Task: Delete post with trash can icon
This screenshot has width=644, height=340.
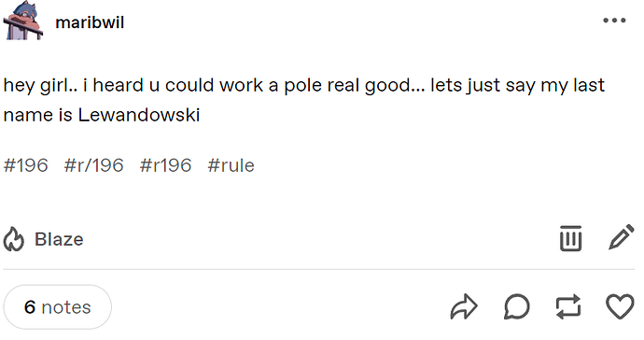Action: click(570, 238)
